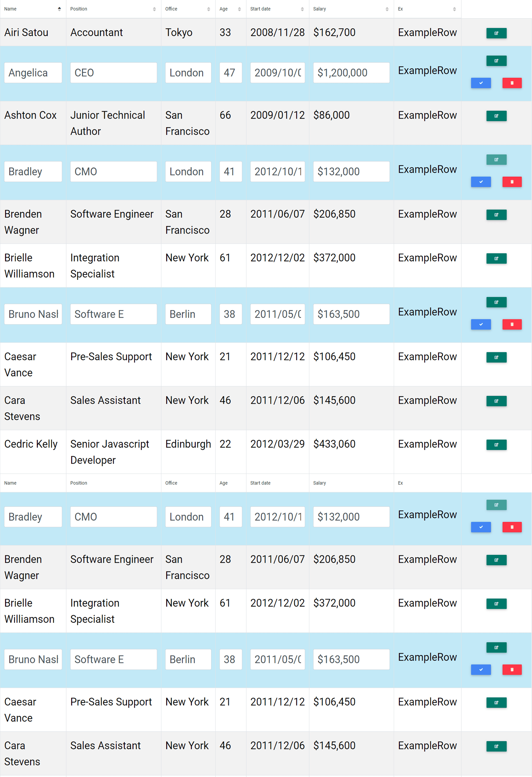Focus the CEO position input field
Image resolution: width=532 pixels, height=777 pixels.
click(113, 73)
